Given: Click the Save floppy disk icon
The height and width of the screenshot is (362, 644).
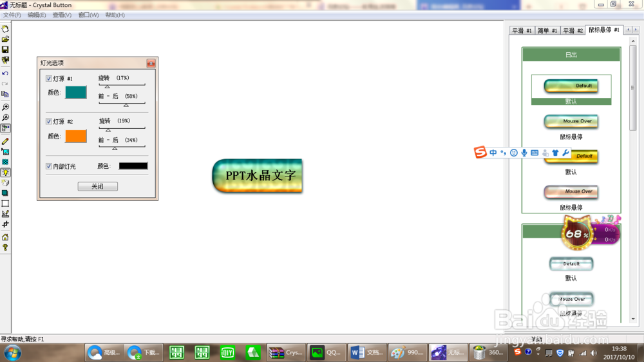Looking at the screenshot, I should pos(5,50).
